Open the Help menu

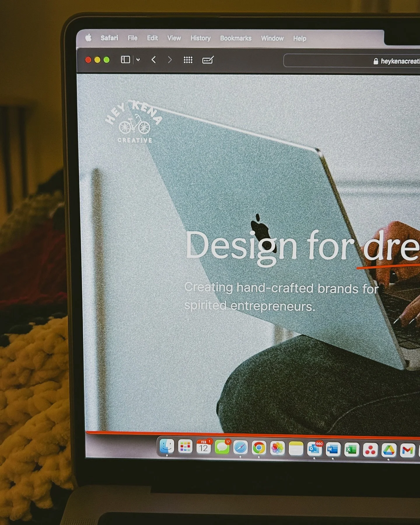(x=300, y=38)
